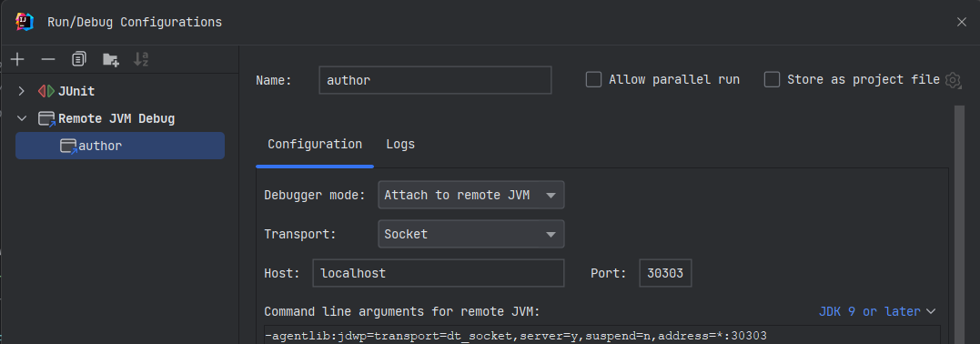The image size is (980, 344).
Task: Click the Transport label
Action: point(300,234)
